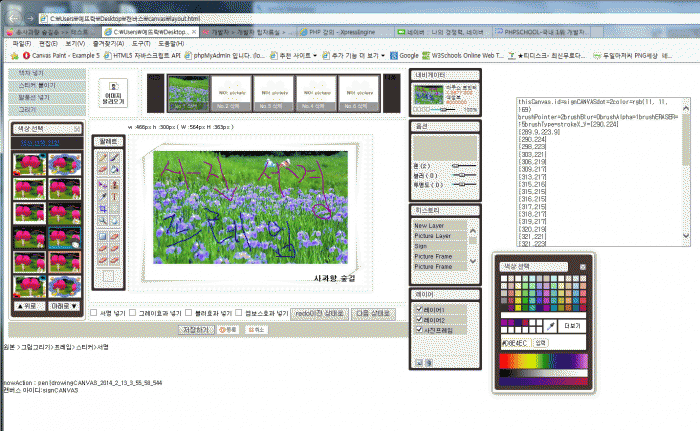
Task: Pick the water drop blur tool
Action: point(115,221)
